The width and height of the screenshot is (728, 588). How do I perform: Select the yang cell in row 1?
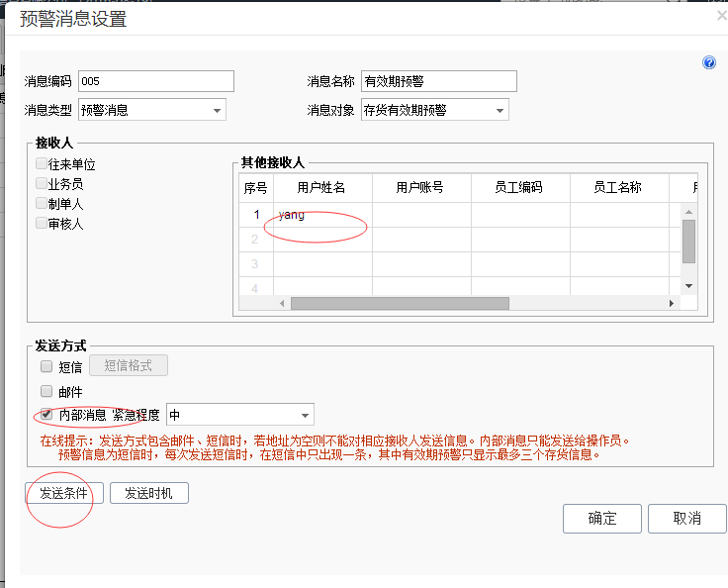coord(321,215)
